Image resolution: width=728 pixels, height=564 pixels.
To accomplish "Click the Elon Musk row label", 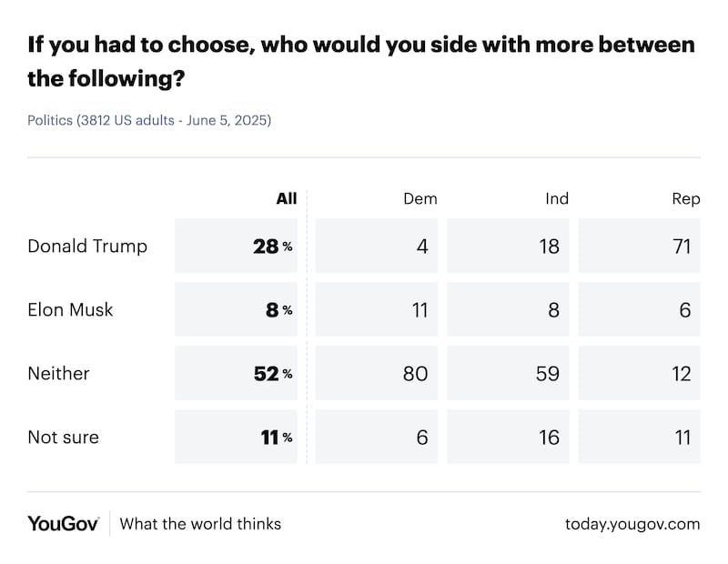I will coord(70,309).
